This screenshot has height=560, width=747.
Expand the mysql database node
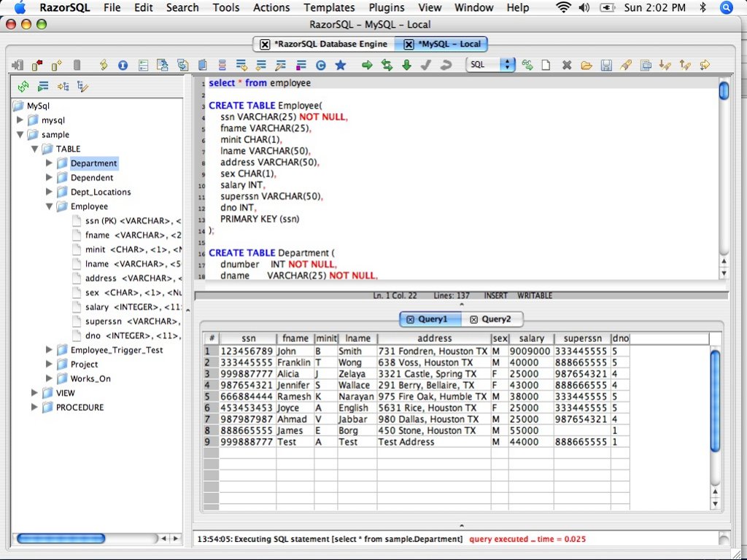coord(20,120)
